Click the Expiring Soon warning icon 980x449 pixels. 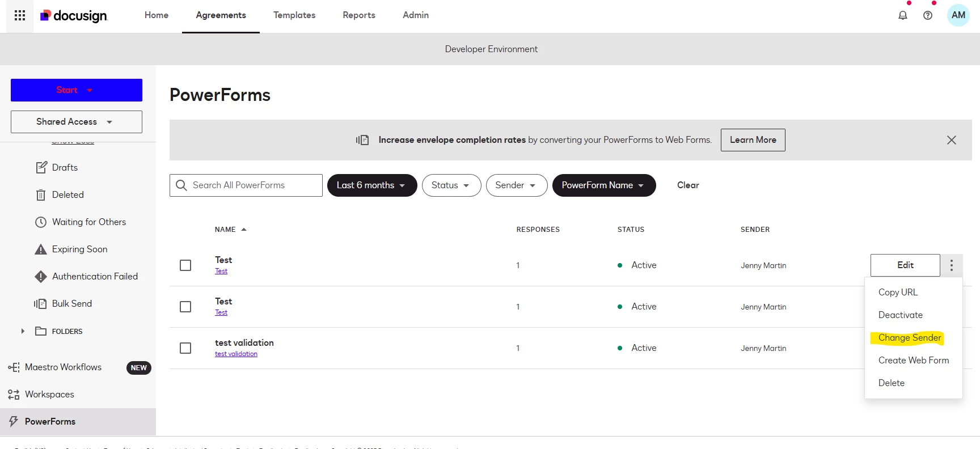tap(41, 249)
